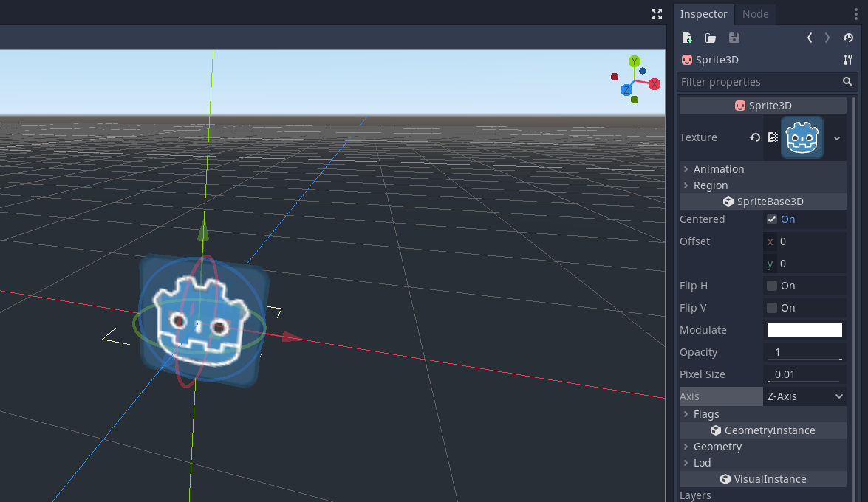Create a new resource in the Inspector
868x502 pixels.
[686, 38]
